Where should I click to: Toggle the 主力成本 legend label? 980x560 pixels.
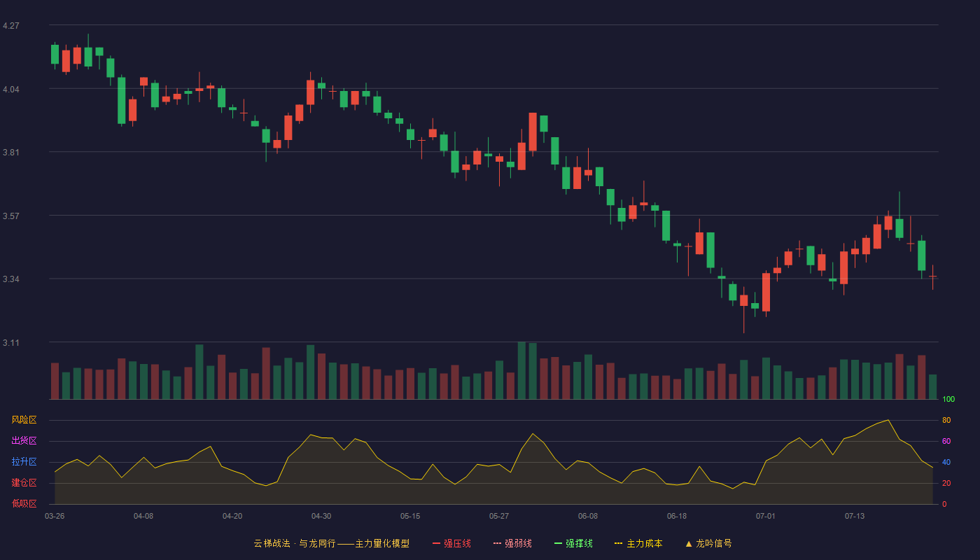pyautogui.click(x=644, y=543)
